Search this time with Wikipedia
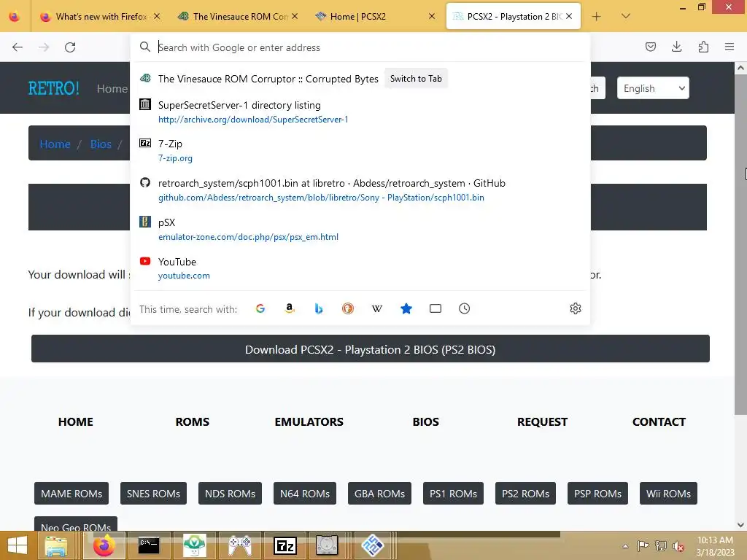Viewport: 747px width, 560px height. pos(377,308)
